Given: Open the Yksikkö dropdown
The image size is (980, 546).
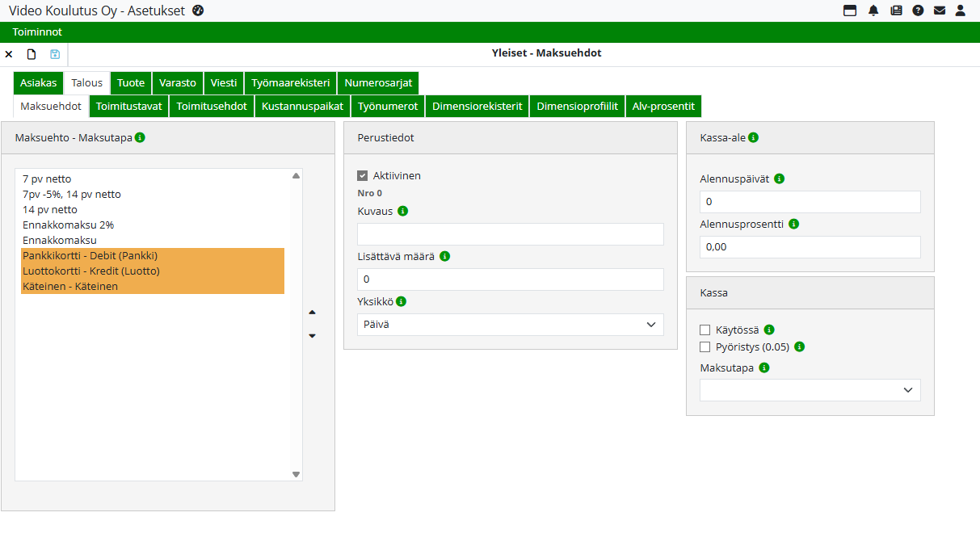Looking at the screenshot, I should point(510,325).
